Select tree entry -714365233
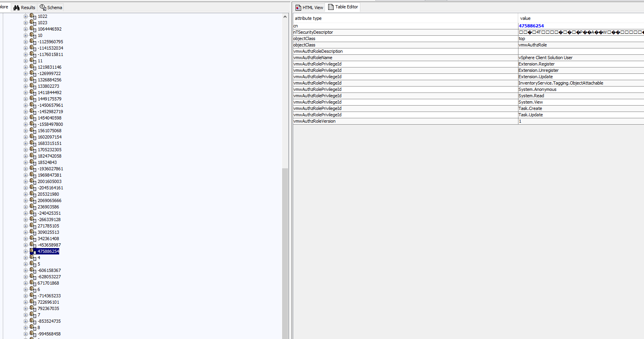This screenshot has height=339, width=644. click(x=49, y=296)
